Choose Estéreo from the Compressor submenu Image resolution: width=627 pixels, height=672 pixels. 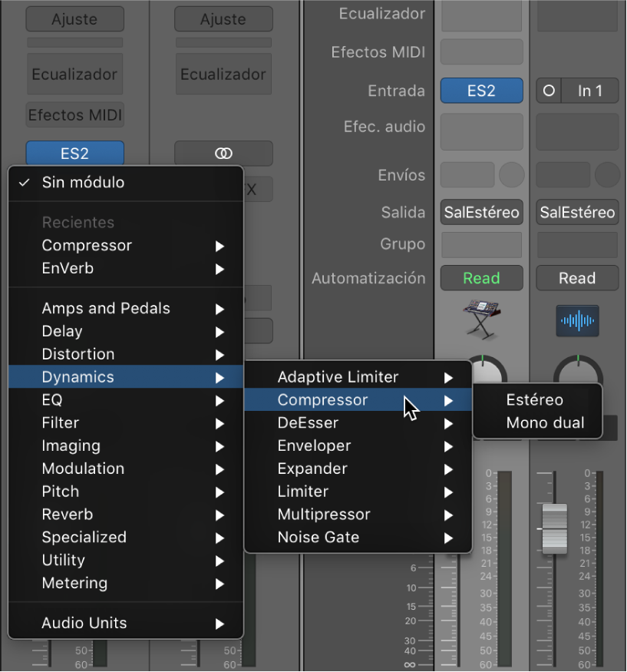point(535,400)
